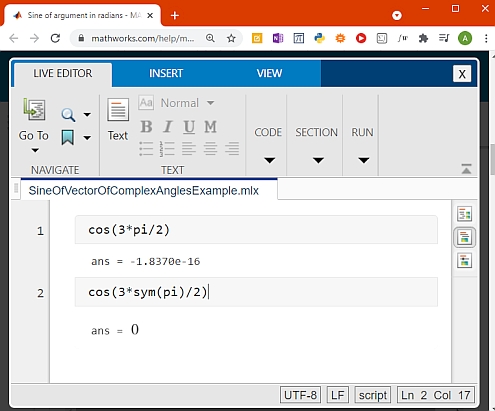The width and height of the screenshot is (495, 411).
Task: Insert a Text block with Text icon
Action: pos(118,109)
